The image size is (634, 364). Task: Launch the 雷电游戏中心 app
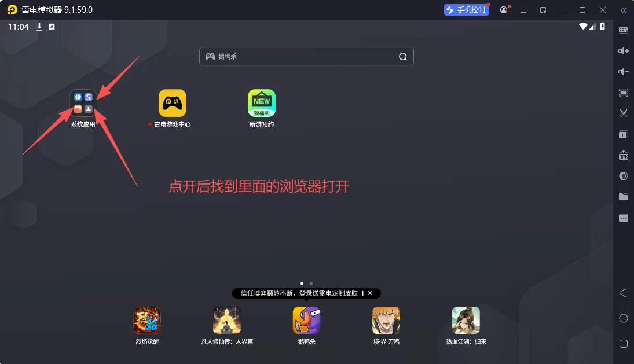tap(172, 103)
